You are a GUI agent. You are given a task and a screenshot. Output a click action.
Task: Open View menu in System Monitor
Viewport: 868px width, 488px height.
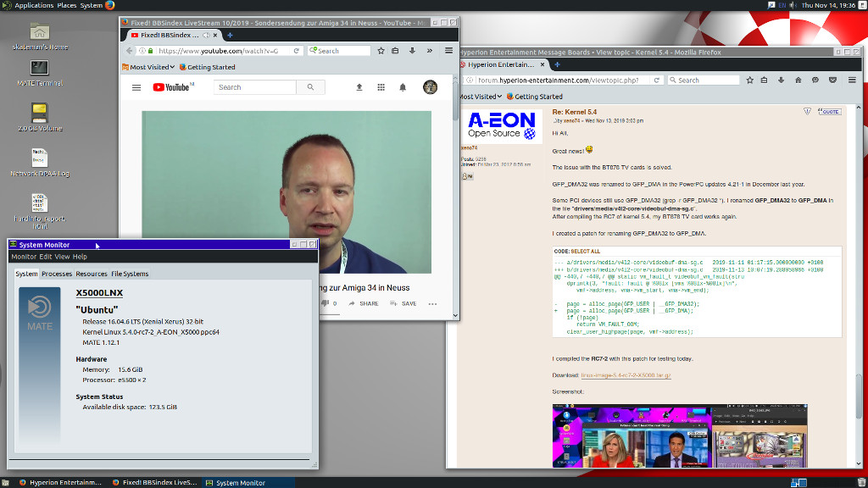62,257
